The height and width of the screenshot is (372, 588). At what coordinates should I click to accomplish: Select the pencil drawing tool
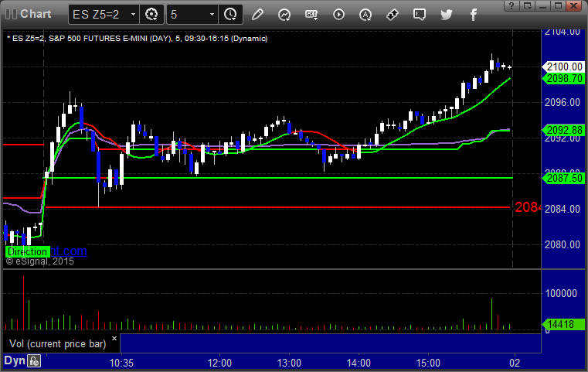click(257, 15)
